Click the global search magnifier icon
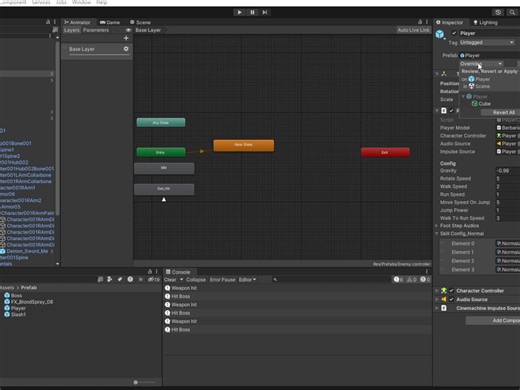 [x=512, y=12]
